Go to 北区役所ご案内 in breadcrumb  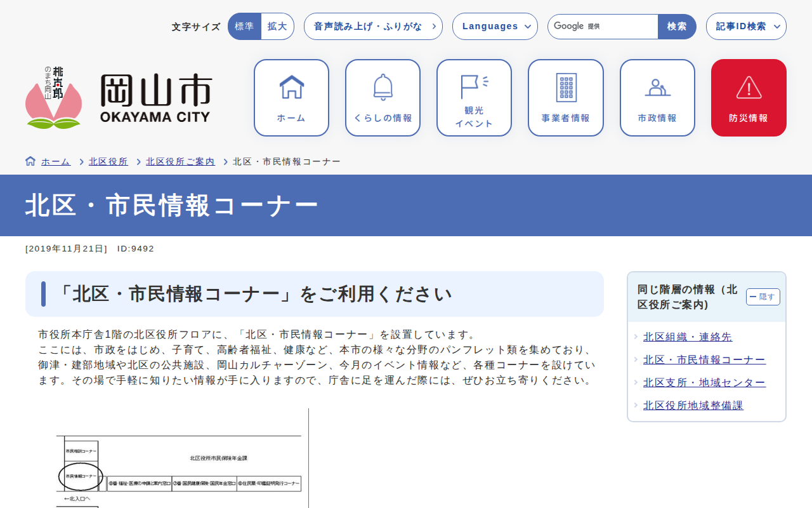180,161
